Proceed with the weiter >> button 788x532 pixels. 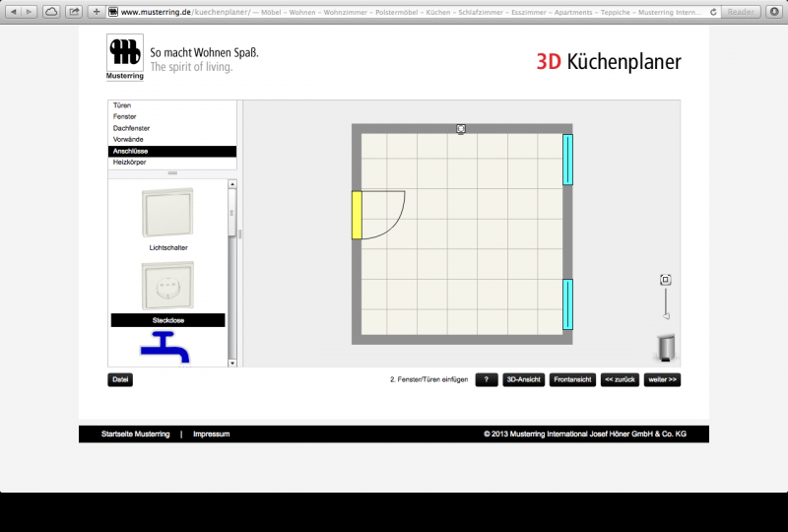(x=663, y=379)
